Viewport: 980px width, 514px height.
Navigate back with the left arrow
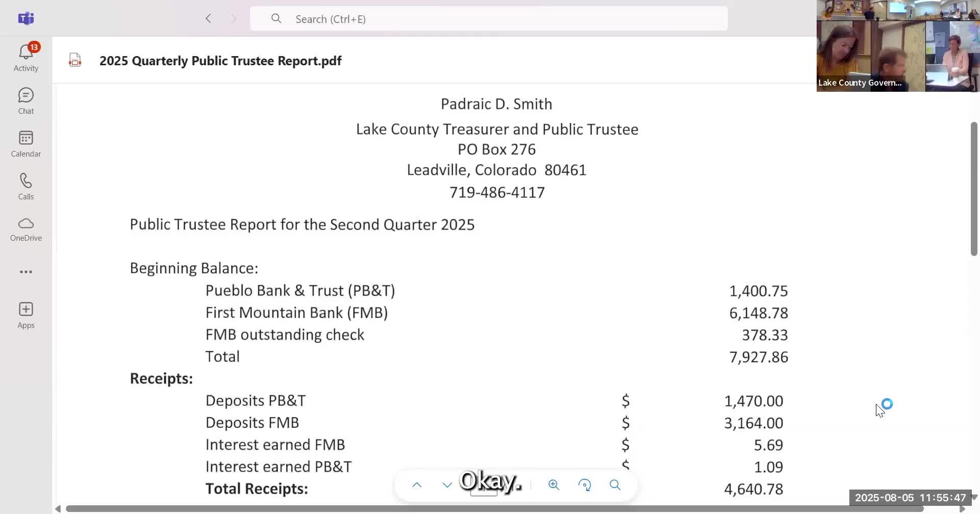coord(208,19)
